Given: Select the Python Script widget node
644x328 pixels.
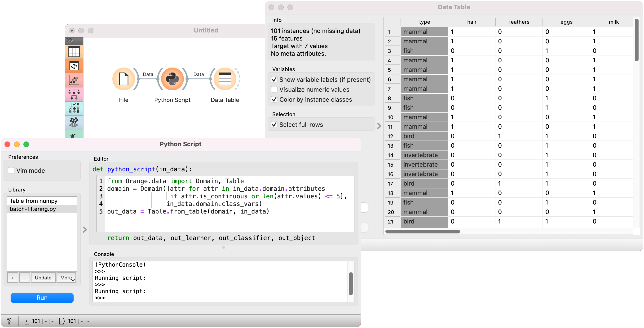Looking at the screenshot, I should point(172,79).
